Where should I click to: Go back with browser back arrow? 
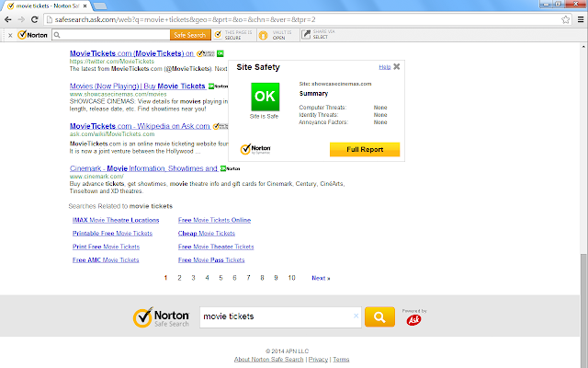click(x=8, y=19)
